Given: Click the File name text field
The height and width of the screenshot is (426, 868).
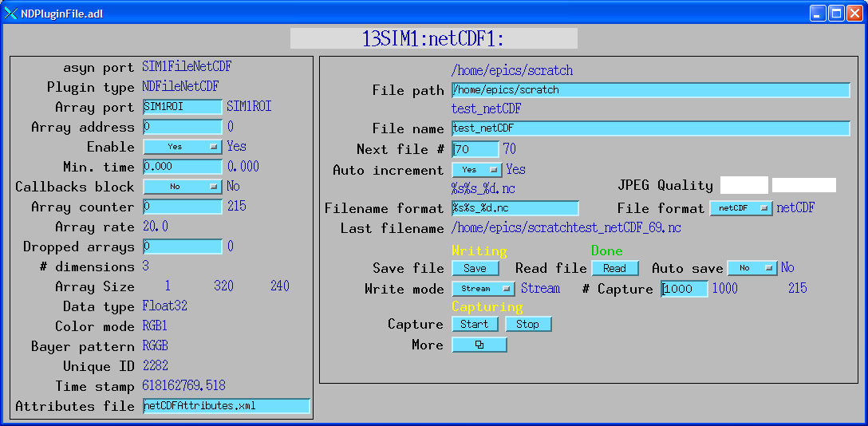Looking at the screenshot, I should [x=650, y=128].
